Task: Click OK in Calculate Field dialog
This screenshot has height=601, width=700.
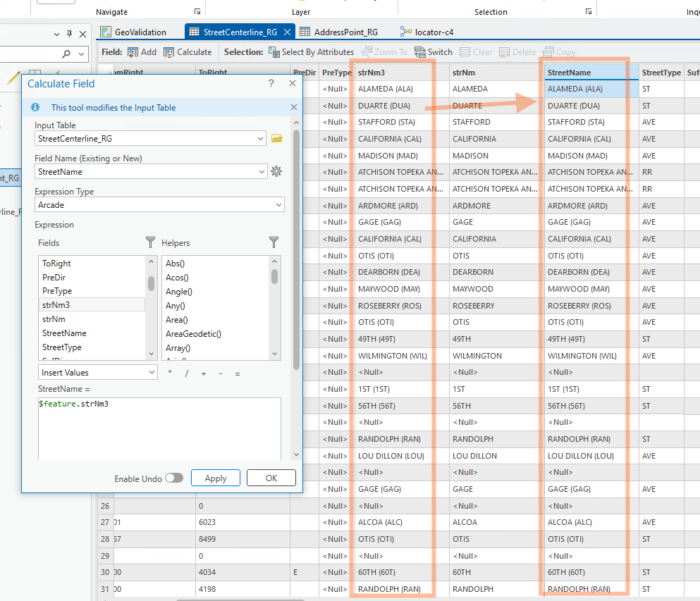Action: point(271,478)
